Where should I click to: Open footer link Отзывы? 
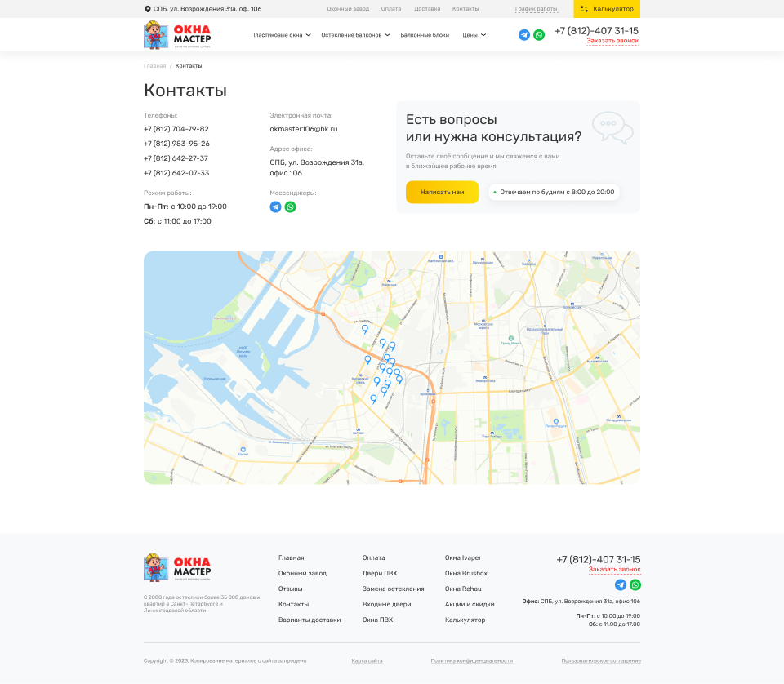tap(290, 589)
